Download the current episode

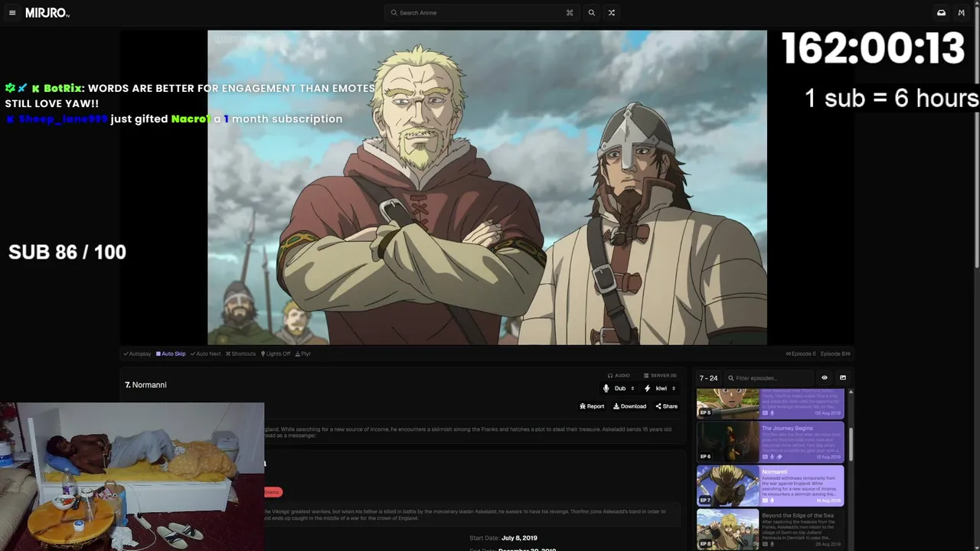629,406
